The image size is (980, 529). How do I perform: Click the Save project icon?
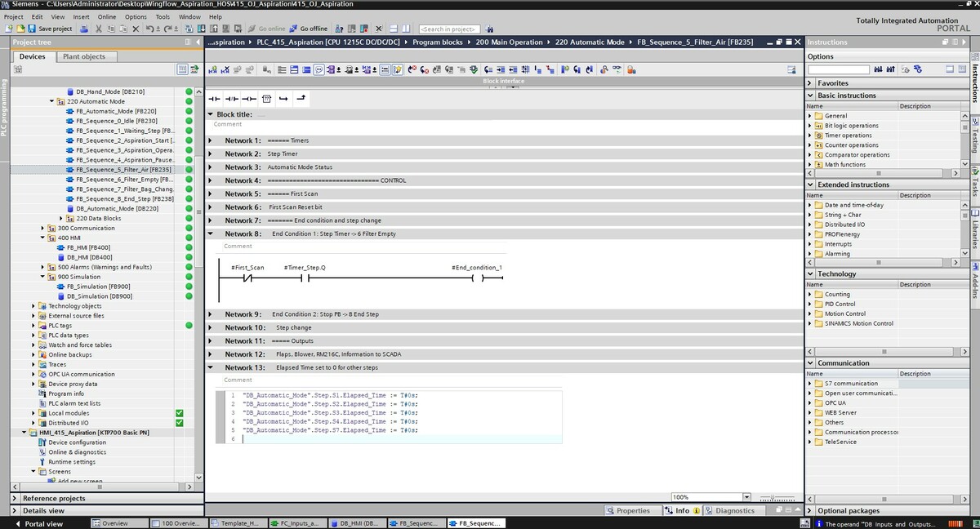click(33, 29)
